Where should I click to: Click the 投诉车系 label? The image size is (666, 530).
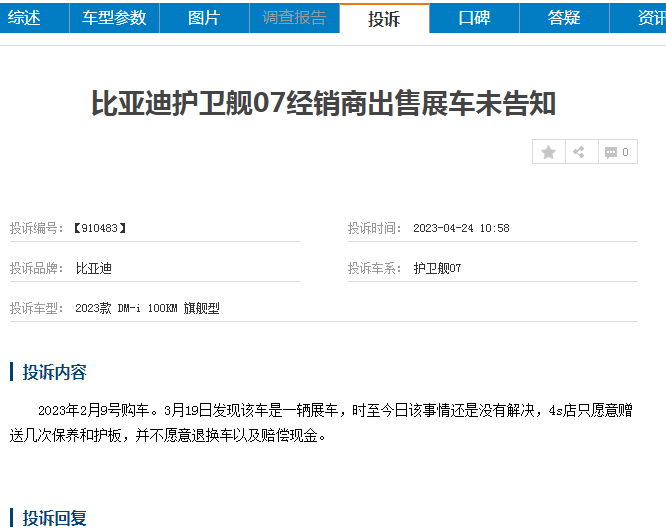(375, 268)
